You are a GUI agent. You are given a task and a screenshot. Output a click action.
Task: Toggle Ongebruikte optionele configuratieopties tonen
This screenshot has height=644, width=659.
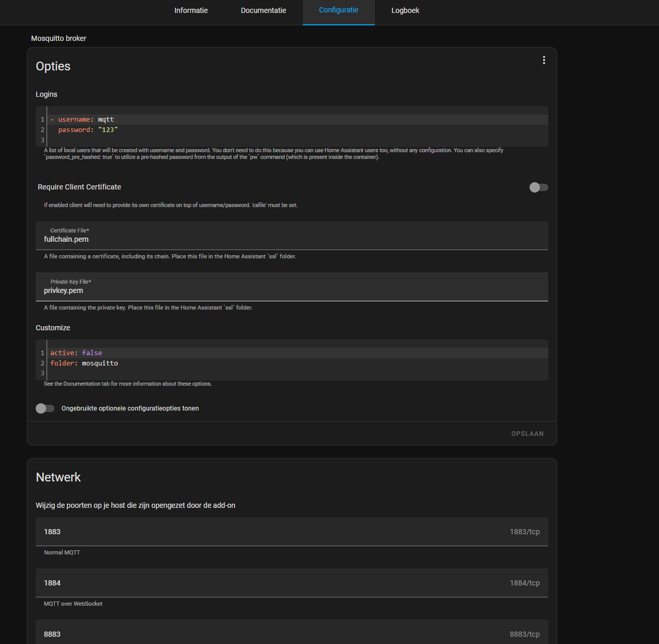click(x=45, y=408)
